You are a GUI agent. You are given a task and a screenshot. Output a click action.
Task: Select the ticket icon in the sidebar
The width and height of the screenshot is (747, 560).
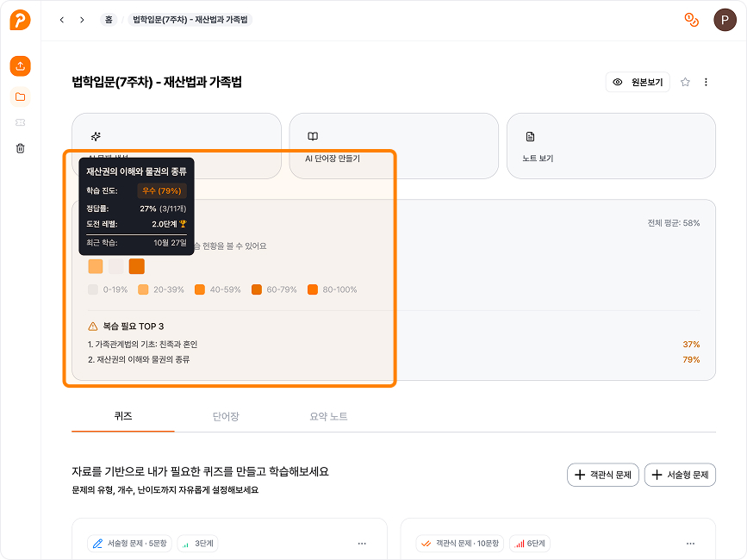tap(22, 122)
